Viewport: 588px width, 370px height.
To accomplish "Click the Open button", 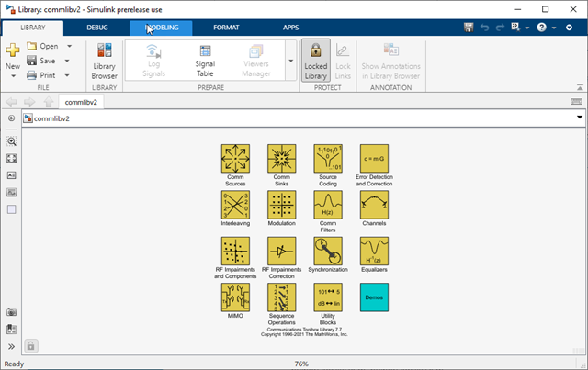I will pos(43,46).
